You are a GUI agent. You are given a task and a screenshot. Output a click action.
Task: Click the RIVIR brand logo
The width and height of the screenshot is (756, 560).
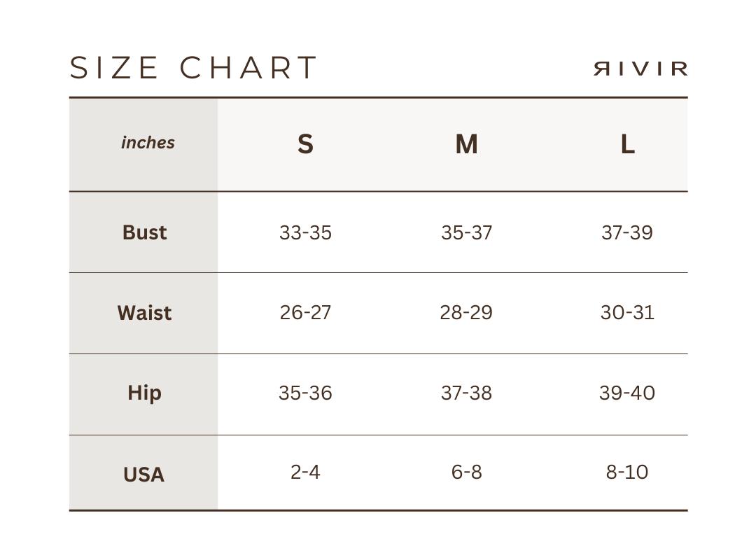(640, 69)
